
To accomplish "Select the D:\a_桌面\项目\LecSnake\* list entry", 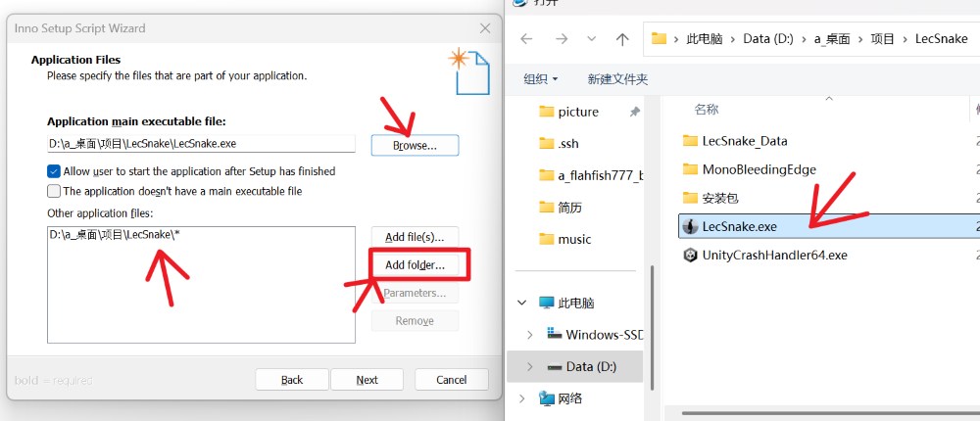I will [115, 235].
